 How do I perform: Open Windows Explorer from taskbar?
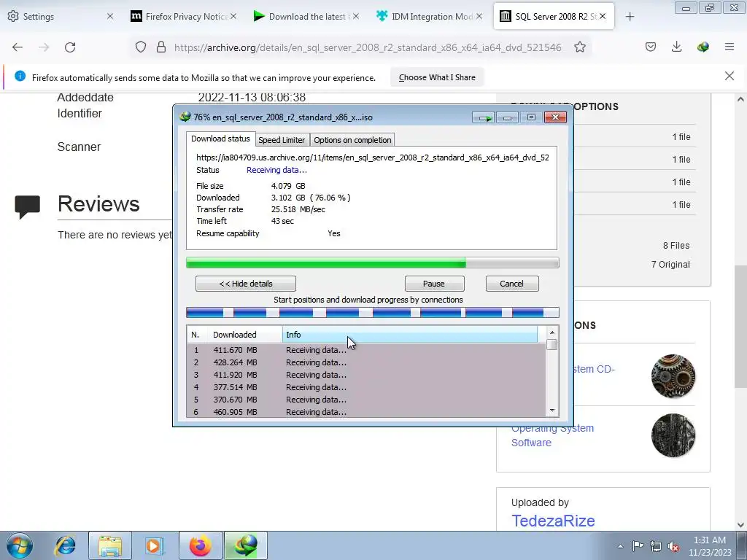click(110, 545)
